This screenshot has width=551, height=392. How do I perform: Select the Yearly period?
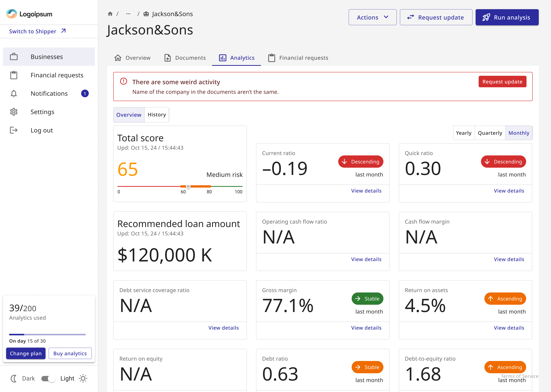pyautogui.click(x=464, y=133)
